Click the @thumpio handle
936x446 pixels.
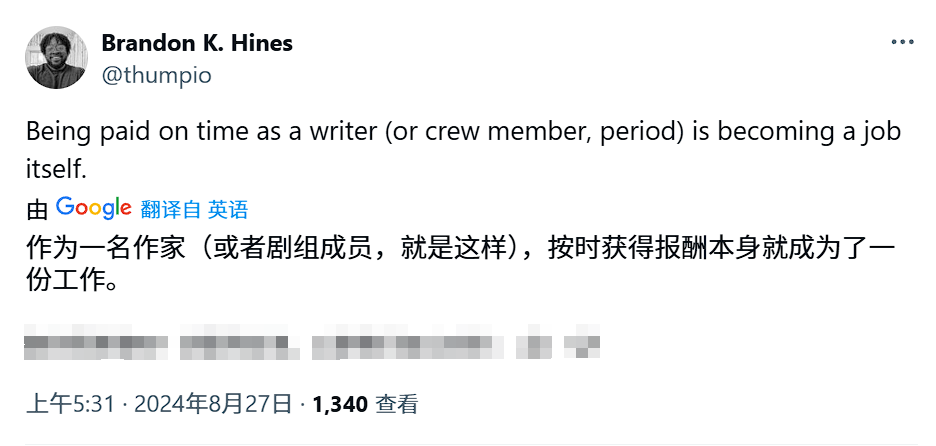[156, 75]
